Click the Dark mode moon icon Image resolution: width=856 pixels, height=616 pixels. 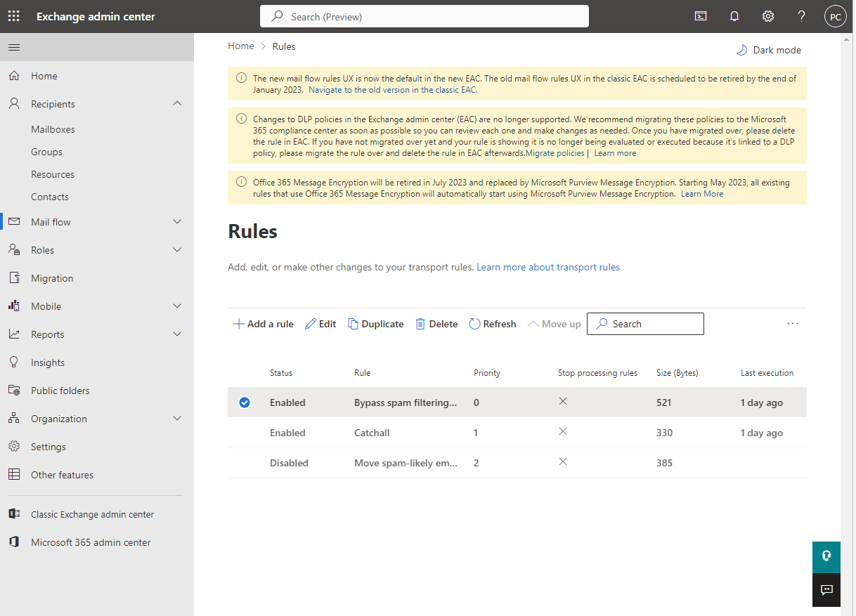tap(741, 50)
